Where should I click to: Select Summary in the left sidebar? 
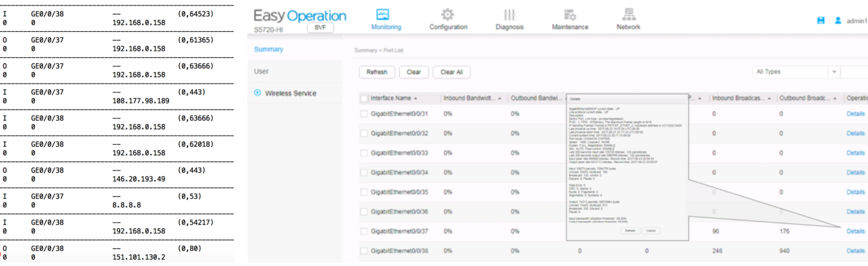pos(268,49)
